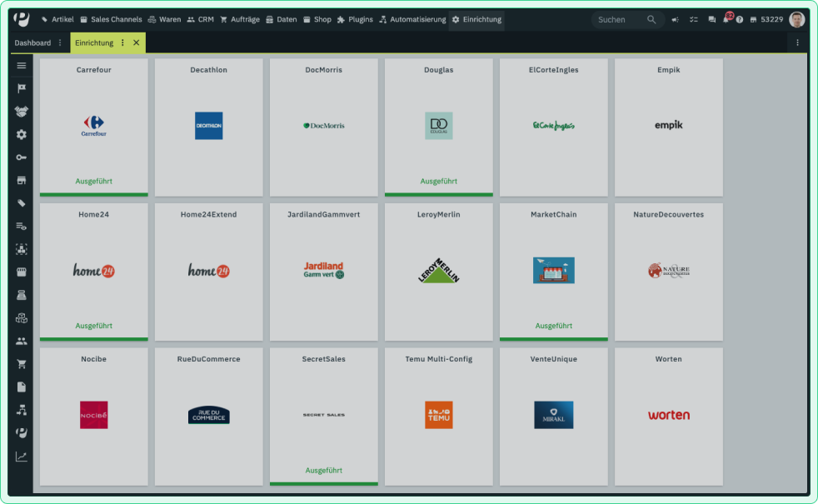Viewport: 818px width, 504px height.
Task: Open the dashed-frame boxes section in sidebar
Action: click(x=22, y=249)
